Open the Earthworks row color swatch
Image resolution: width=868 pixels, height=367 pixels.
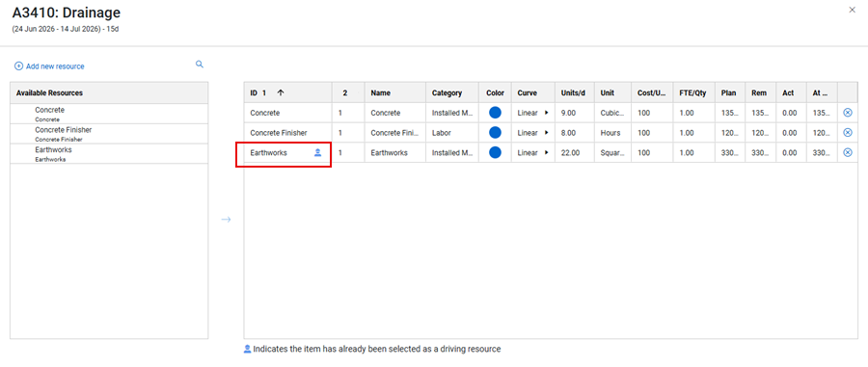point(495,152)
